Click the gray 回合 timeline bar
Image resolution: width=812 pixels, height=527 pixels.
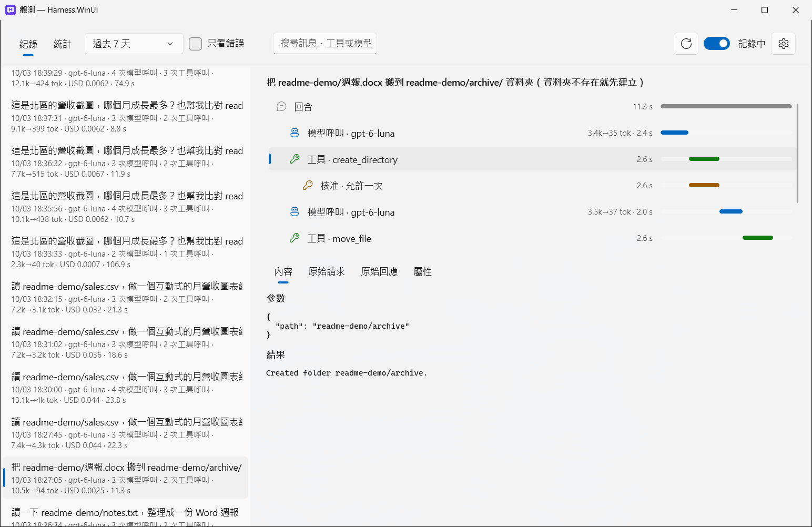point(726,106)
